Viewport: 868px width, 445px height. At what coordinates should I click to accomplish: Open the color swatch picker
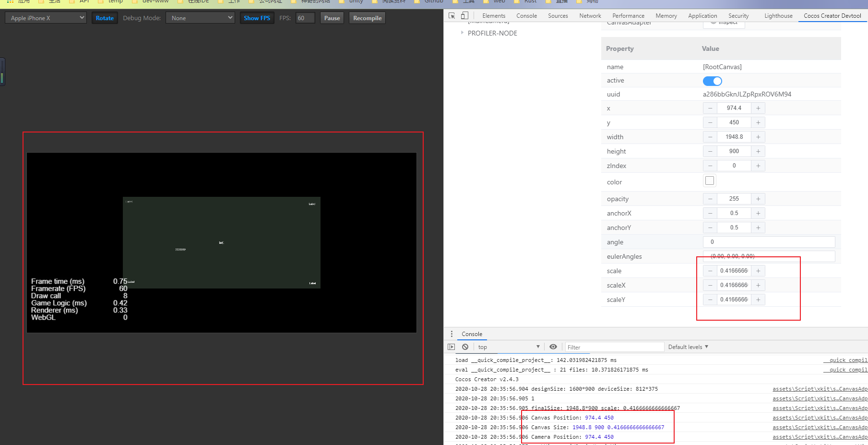click(710, 180)
